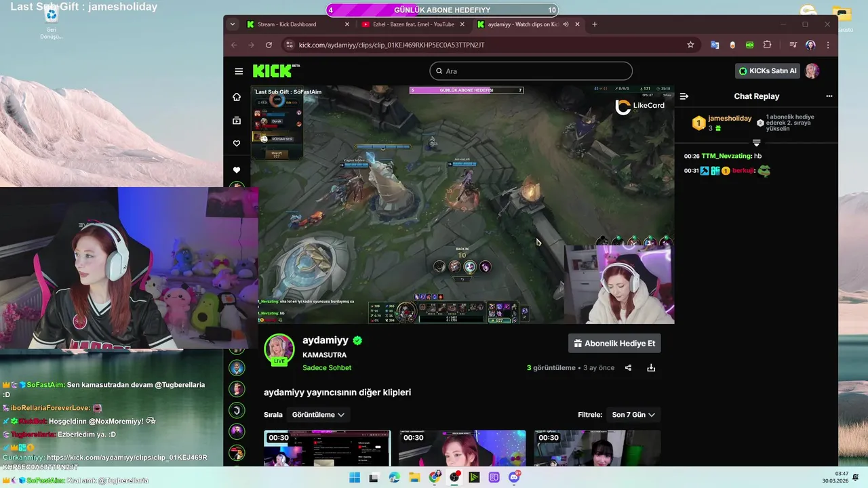
Task: Open Discord from the taskbar
Action: pyautogui.click(x=514, y=477)
